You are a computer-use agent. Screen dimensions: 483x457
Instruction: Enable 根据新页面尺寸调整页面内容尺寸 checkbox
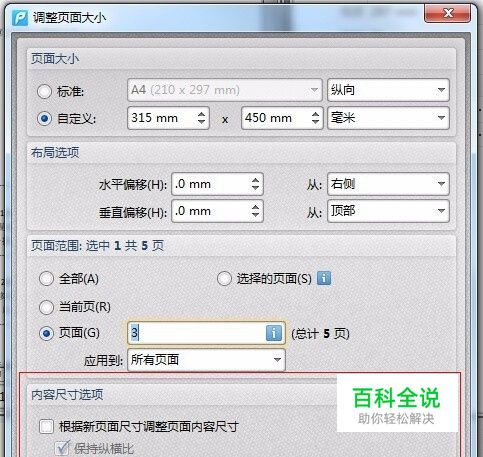pos(46,426)
